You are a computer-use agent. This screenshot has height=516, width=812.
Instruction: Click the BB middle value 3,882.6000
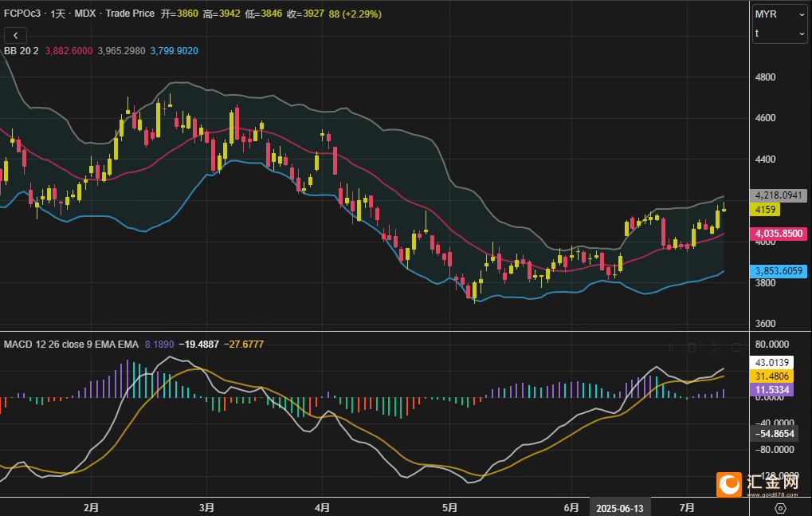pos(69,51)
